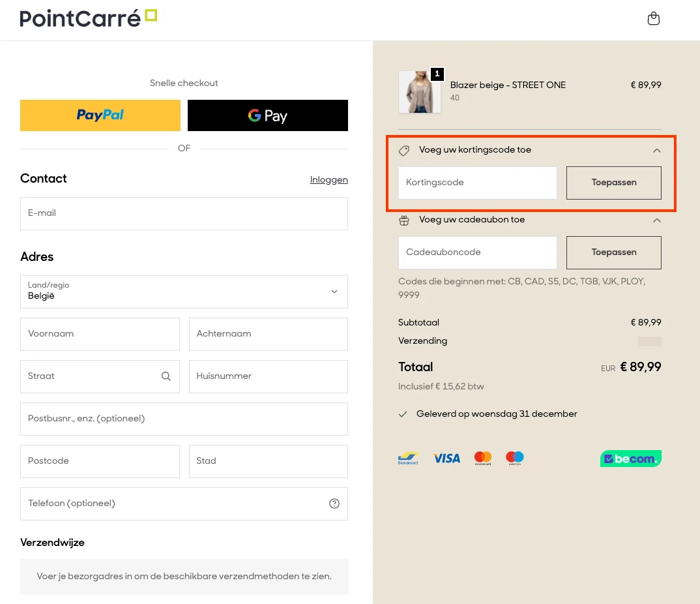Open the Land/regio dropdown

(x=184, y=292)
